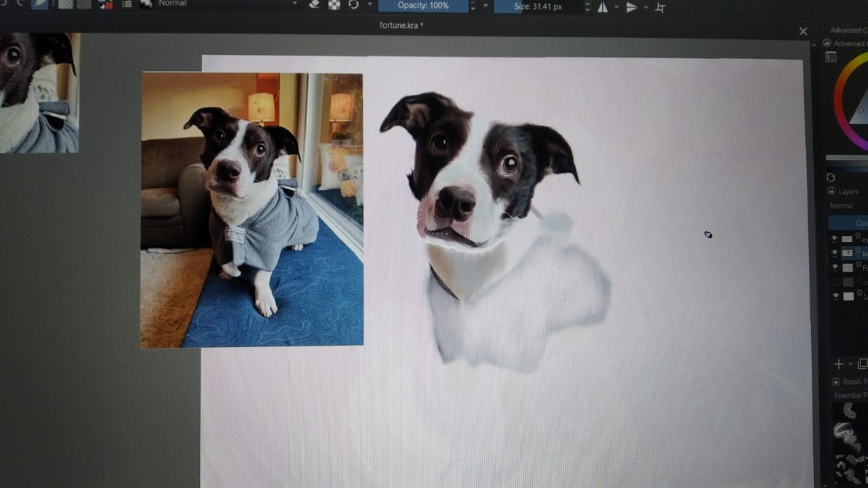Click vertical mirror tool icon
This screenshot has width=868, height=488.
pyautogui.click(x=631, y=7)
